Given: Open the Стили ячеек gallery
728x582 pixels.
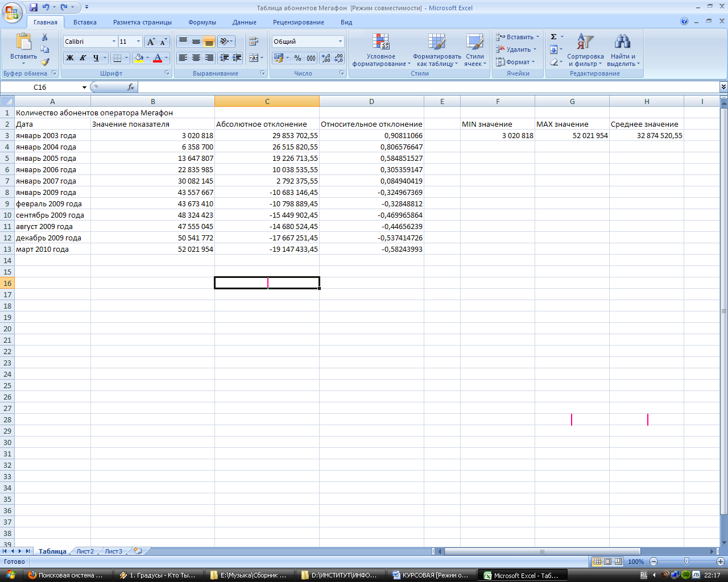Looking at the screenshot, I should coord(475,50).
